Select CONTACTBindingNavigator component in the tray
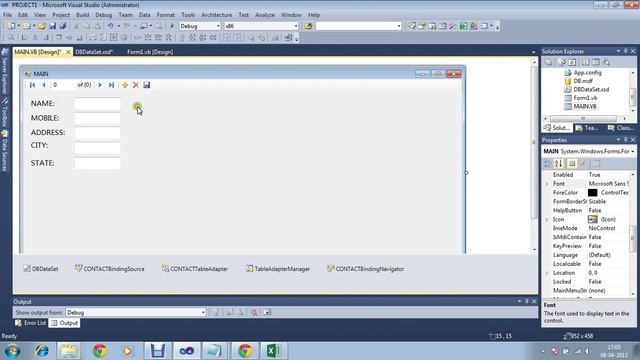The height and width of the screenshot is (360, 640). (x=365, y=269)
